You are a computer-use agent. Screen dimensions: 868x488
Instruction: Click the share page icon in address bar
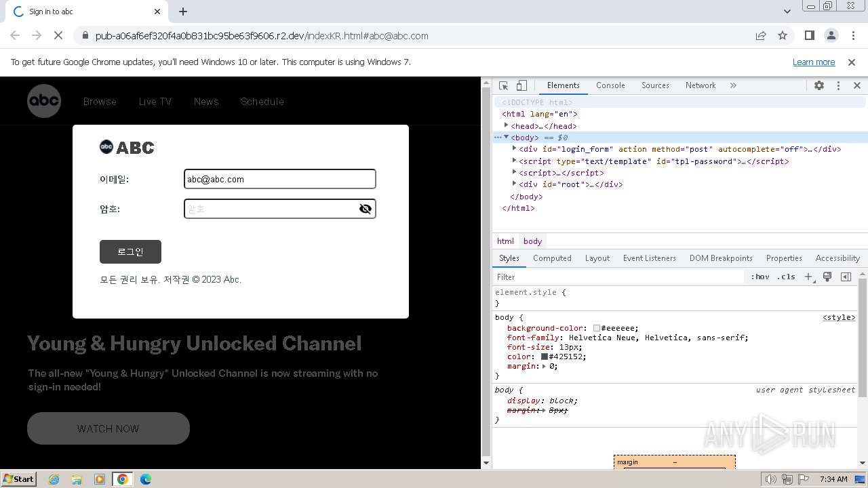(761, 36)
